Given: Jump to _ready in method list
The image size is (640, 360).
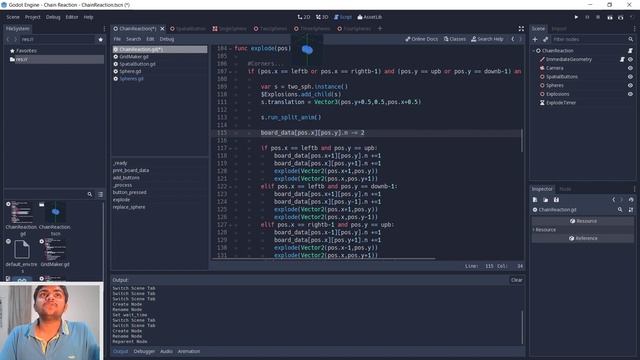Looking at the screenshot, I should (120, 163).
